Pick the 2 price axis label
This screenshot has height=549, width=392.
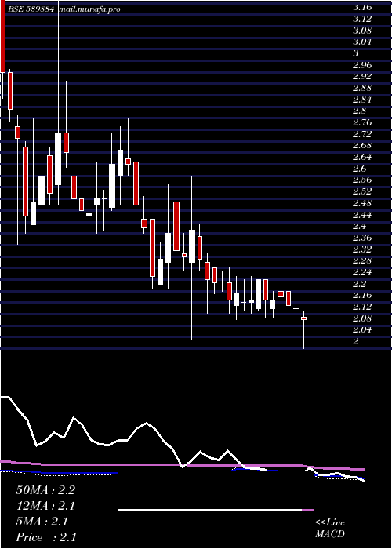coord(356,341)
